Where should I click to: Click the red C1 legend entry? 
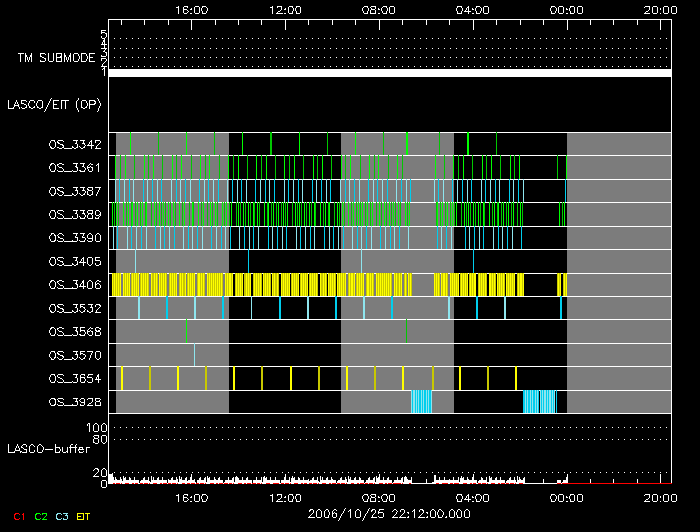(18, 517)
